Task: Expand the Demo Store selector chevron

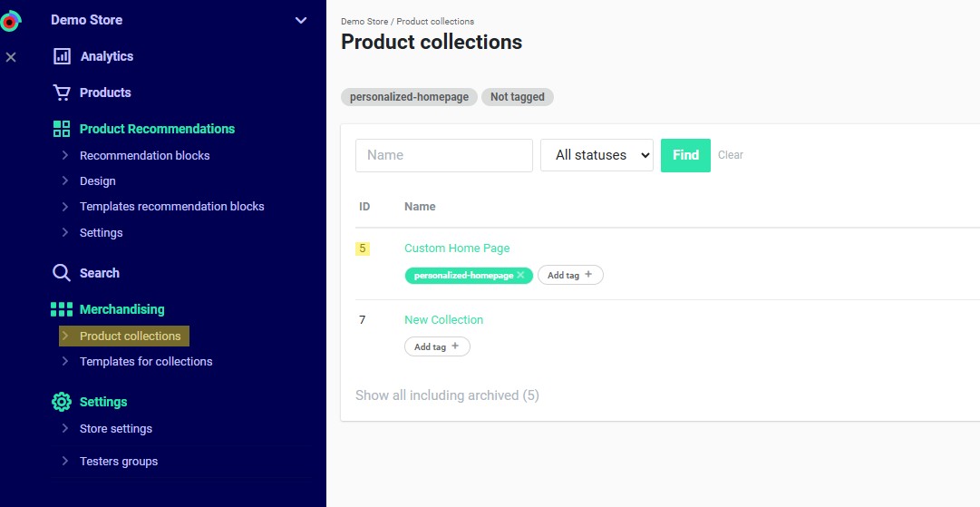Action: 301,21
